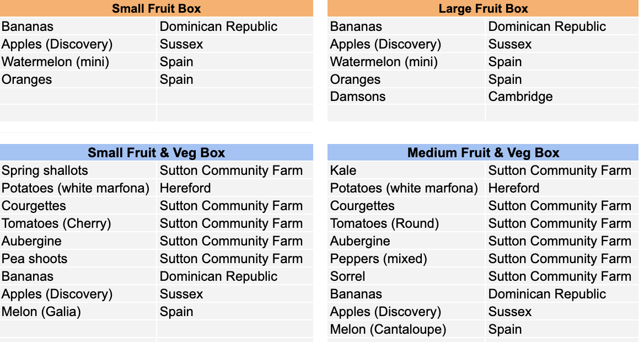
Task: Click the Medium Fruit & Veg Box header
Action: tap(483, 152)
